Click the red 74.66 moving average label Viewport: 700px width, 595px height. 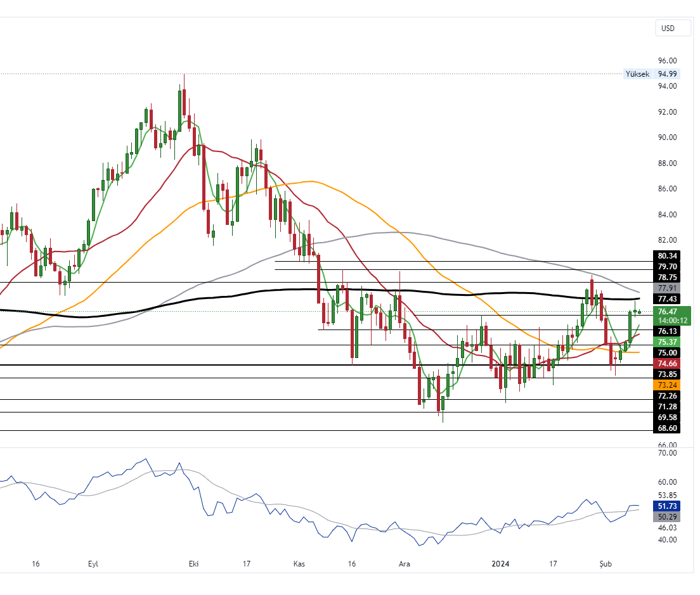tap(668, 364)
